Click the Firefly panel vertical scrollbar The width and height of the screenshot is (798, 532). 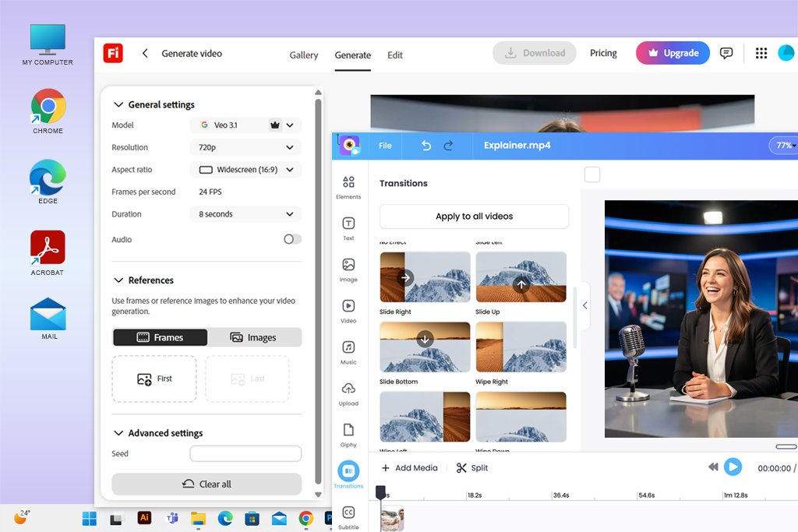tap(318, 290)
